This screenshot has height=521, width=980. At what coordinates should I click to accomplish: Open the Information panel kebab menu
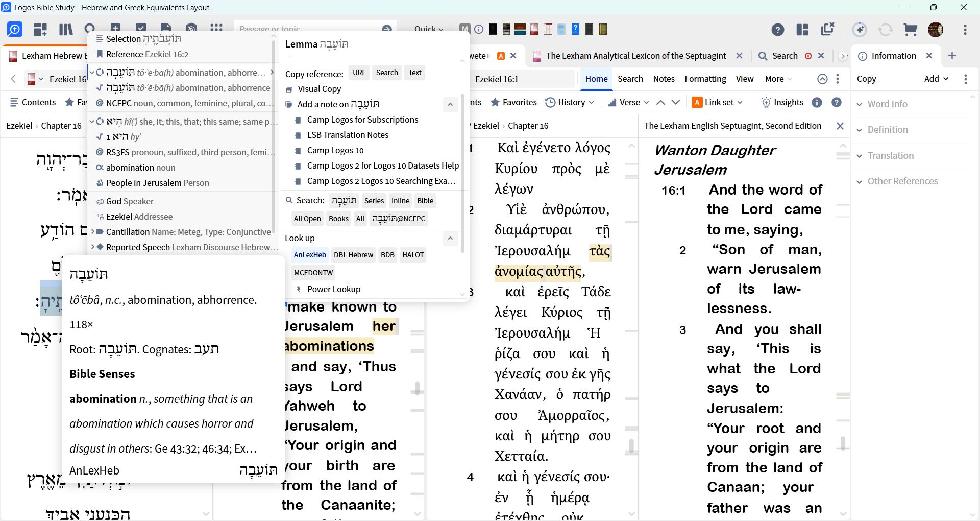click(965, 79)
